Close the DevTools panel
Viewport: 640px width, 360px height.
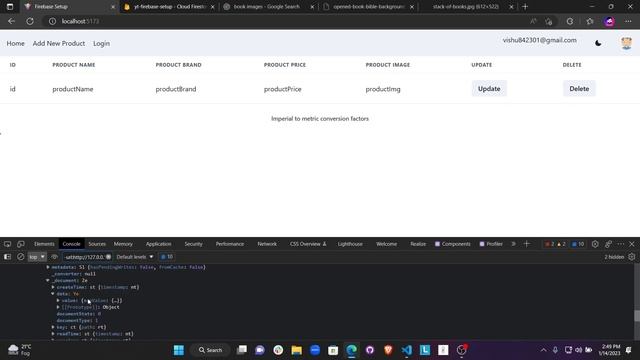[632, 244]
